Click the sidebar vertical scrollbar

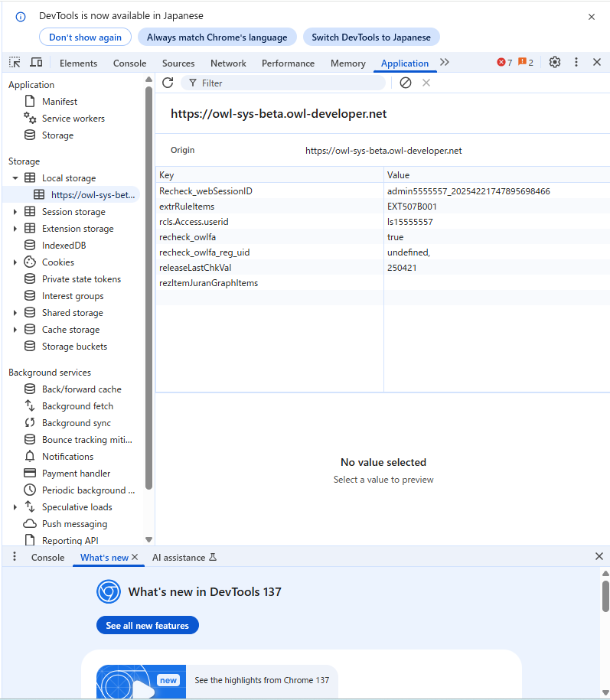pos(148,288)
